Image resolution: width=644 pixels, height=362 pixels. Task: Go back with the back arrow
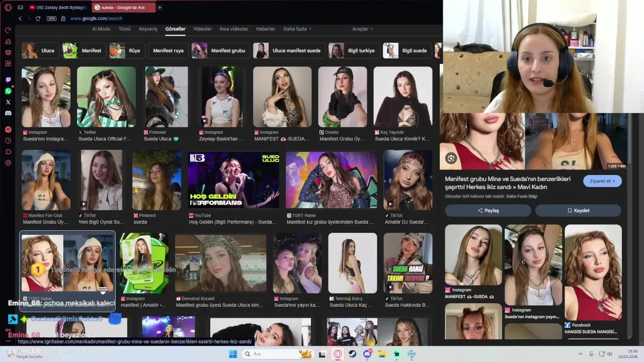[20, 19]
